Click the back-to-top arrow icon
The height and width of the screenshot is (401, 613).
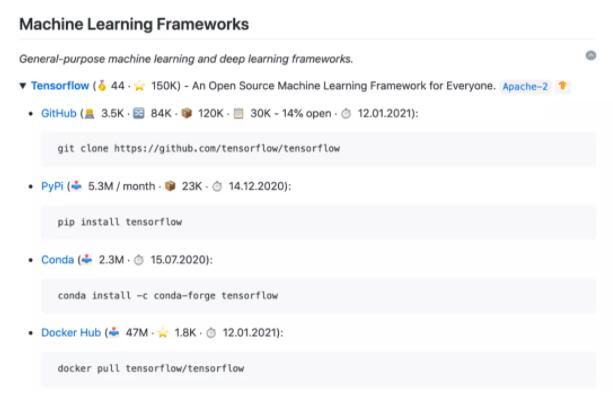pos(591,55)
